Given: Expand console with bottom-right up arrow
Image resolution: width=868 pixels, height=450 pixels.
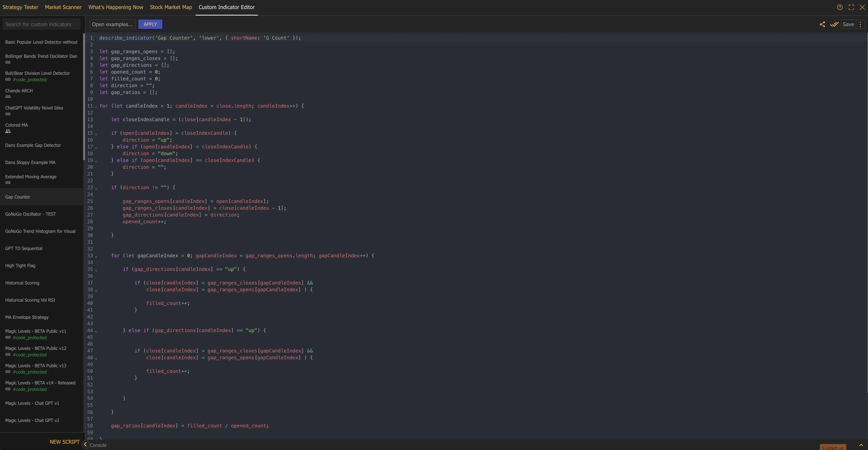Looking at the screenshot, I should pos(861,445).
